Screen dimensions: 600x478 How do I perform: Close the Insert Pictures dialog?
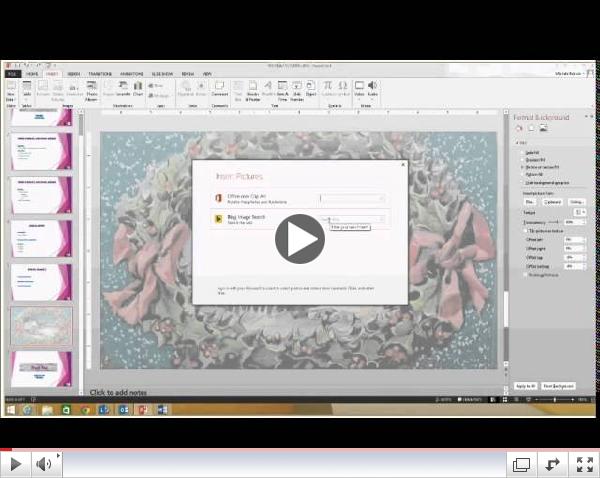point(403,165)
